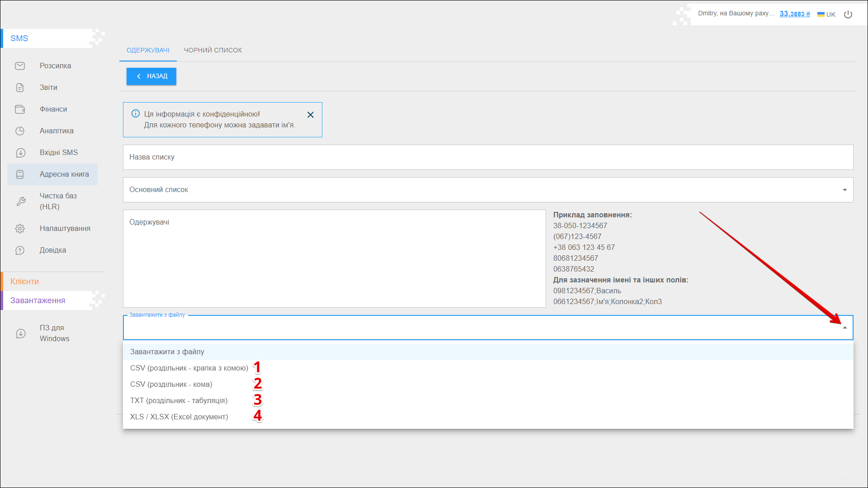The height and width of the screenshot is (488, 868).
Task: Click the Розсилка envelope icon
Action: pyautogui.click(x=20, y=66)
